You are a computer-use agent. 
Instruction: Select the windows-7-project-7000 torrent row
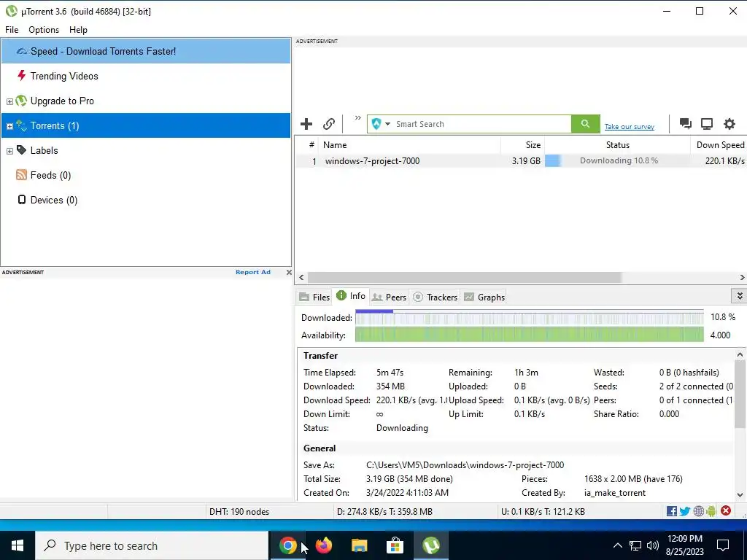click(x=521, y=160)
